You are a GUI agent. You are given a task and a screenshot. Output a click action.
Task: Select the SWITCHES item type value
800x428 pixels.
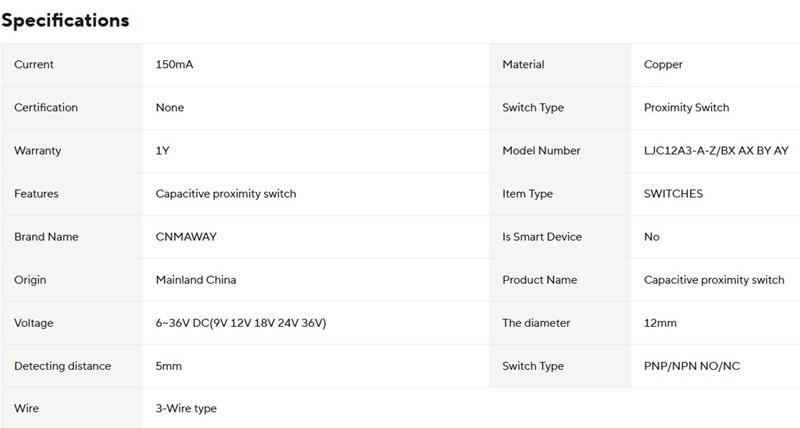coord(673,193)
